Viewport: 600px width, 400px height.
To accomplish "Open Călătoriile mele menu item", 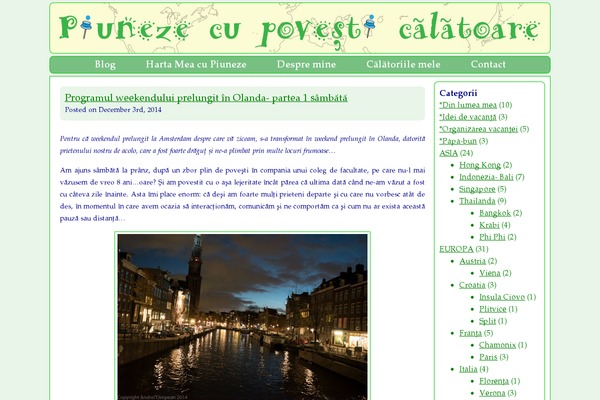I will coord(403,64).
